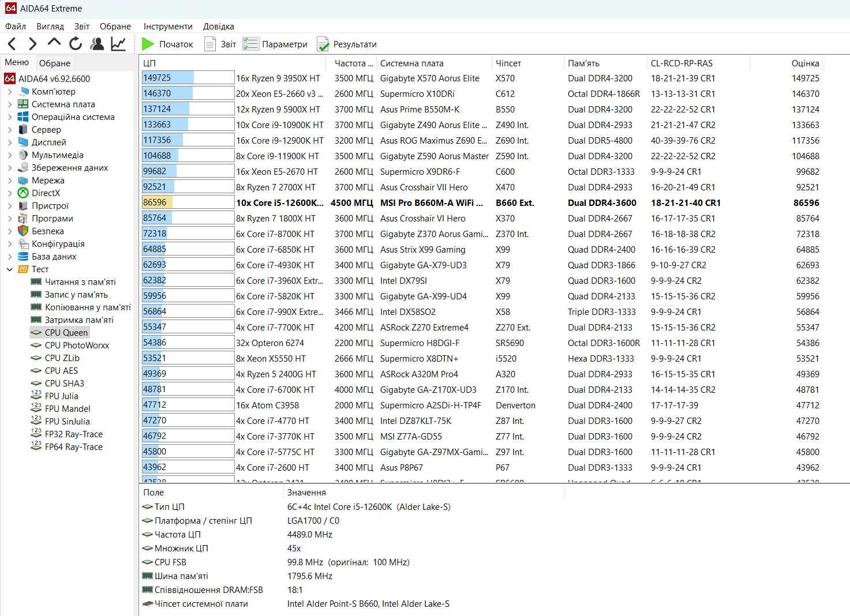Sort by the Пам'ять column header
Screen dimensions: 850x616
click(605, 63)
